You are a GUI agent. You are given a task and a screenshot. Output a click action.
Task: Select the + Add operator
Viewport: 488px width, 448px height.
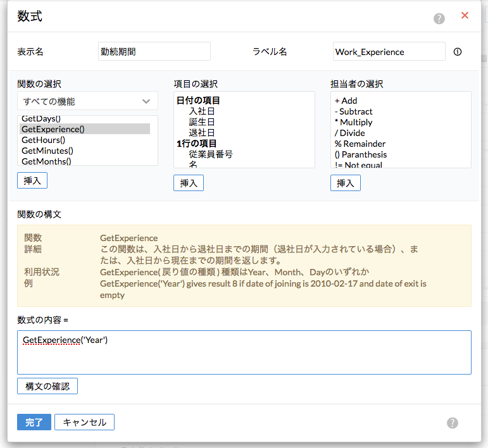click(x=346, y=101)
